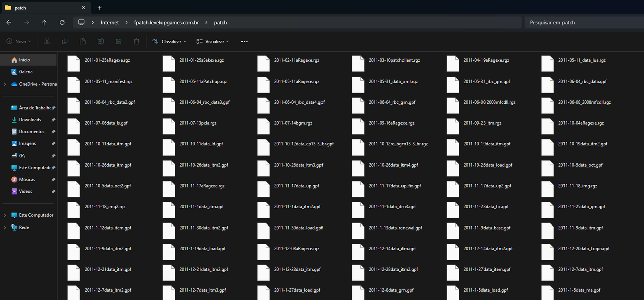Open the Visualizar dropdown
This screenshot has height=300, width=644.
coord(213,42)
